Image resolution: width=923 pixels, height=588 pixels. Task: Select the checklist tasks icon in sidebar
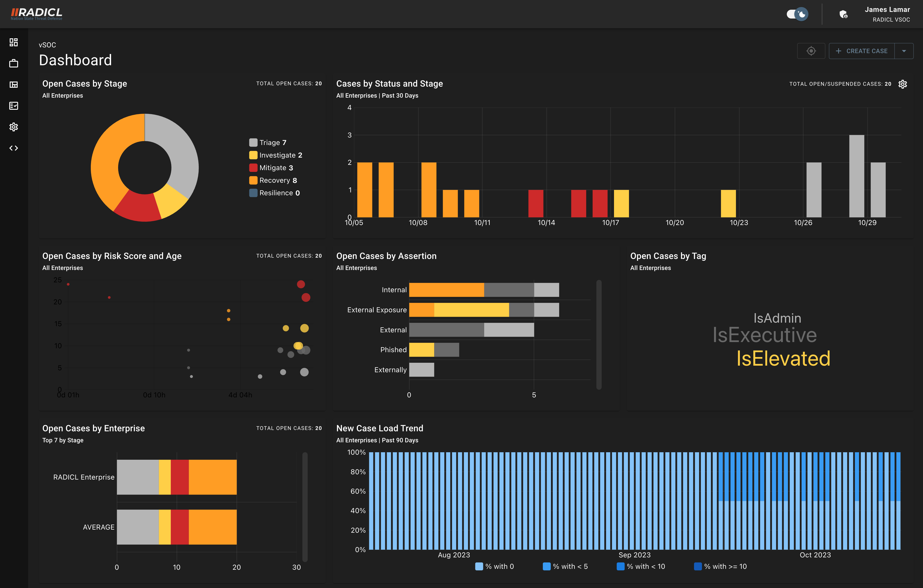(x=13, y=106)
